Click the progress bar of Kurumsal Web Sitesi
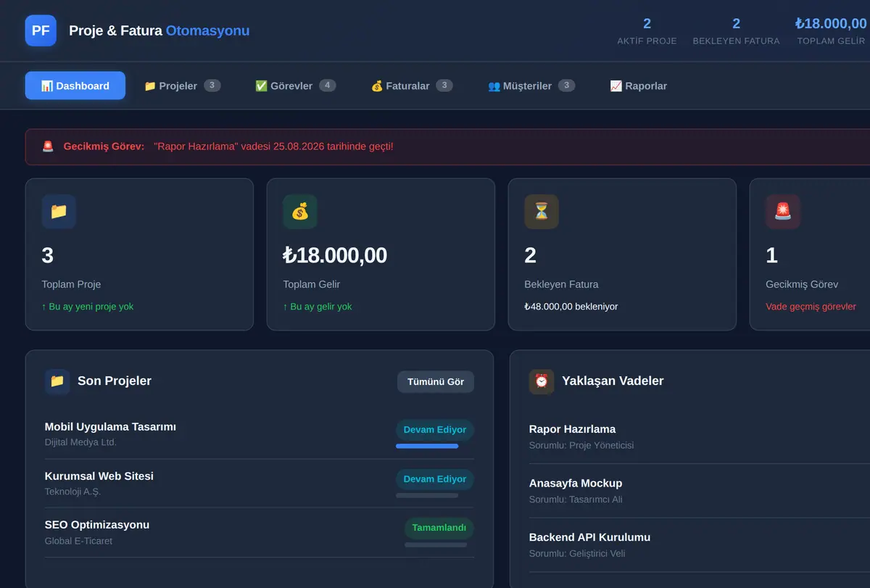Screen dimensions: 870x588 point(427,496)
